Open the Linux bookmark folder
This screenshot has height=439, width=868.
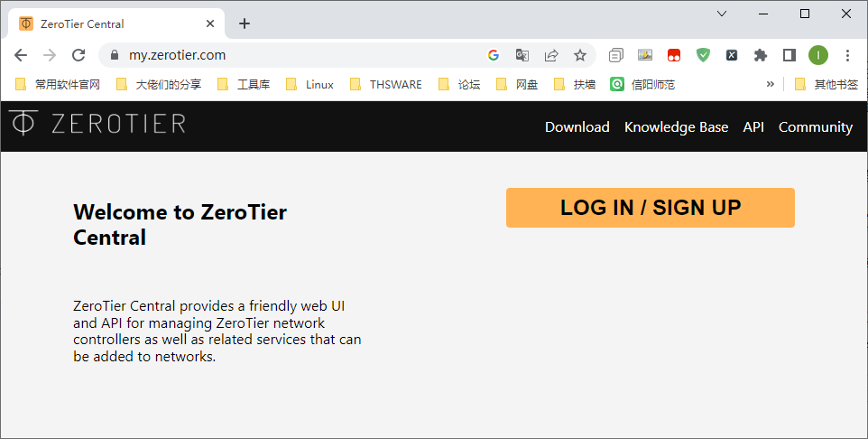309,84
